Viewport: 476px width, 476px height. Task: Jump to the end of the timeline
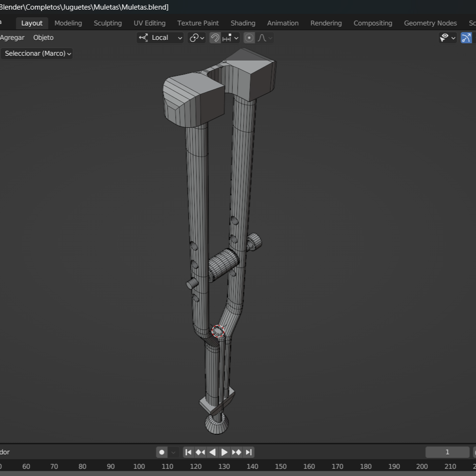[x=249, y=452]
